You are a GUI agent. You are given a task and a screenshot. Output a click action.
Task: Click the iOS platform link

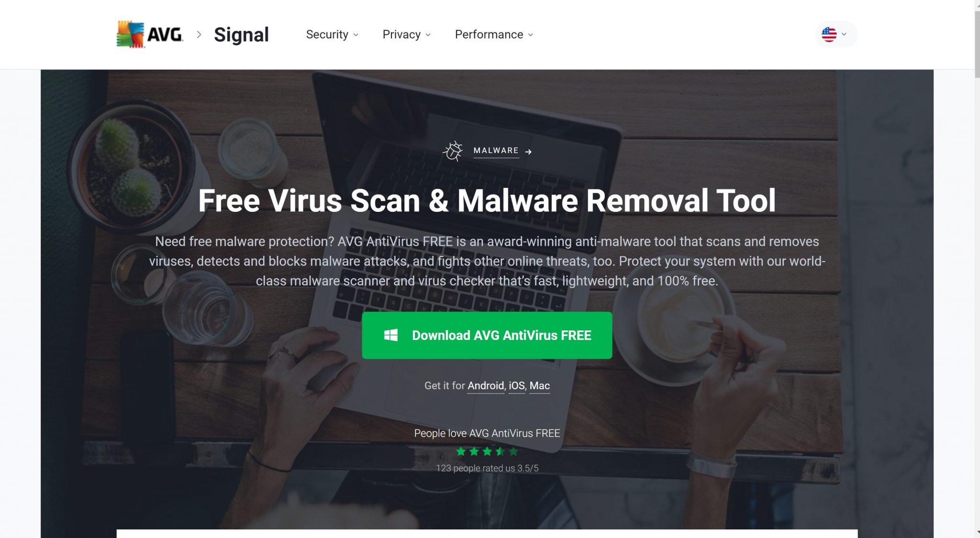pyautogui.click(x=516, y=385)
